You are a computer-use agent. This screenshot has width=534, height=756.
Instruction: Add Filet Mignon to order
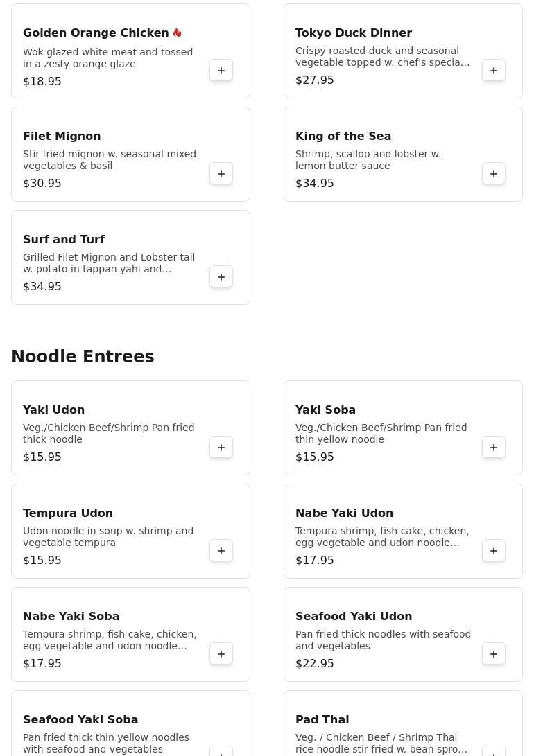(x=221, y=174)
